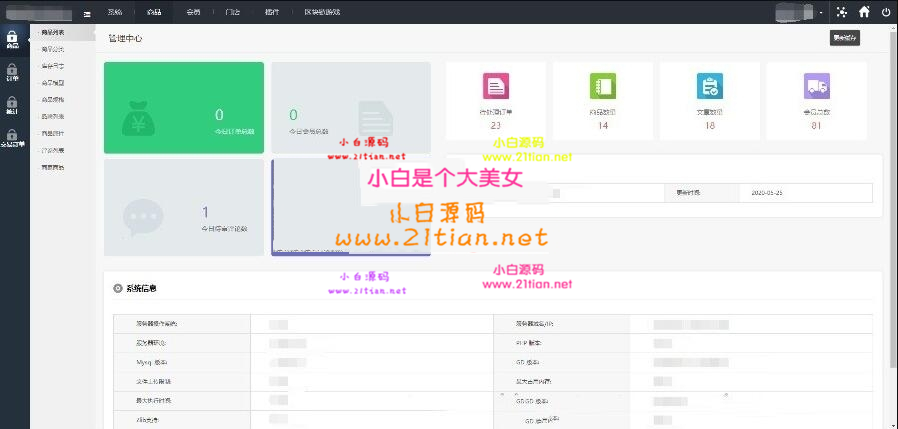The image size is (898, 429).
Task: Click the network nodes icon in header
Action: point(841,12)
